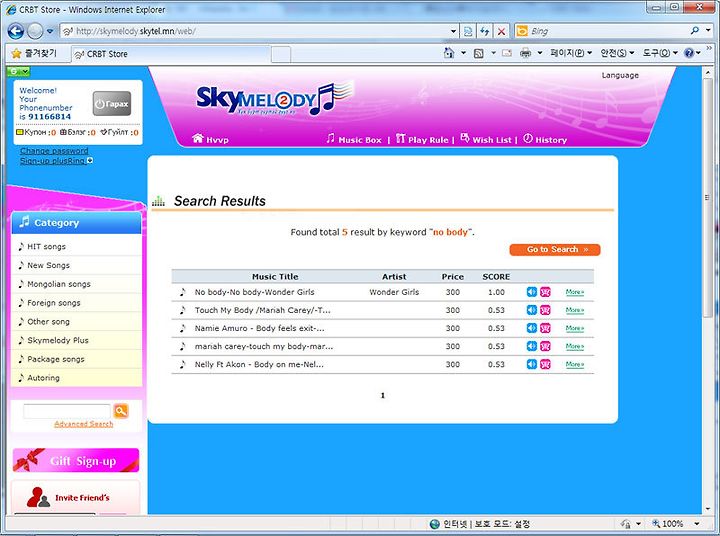The height and width of the screenshot is (536, 720).
Task: Click the Read mail icon in command bar
Action: point(507,53)
